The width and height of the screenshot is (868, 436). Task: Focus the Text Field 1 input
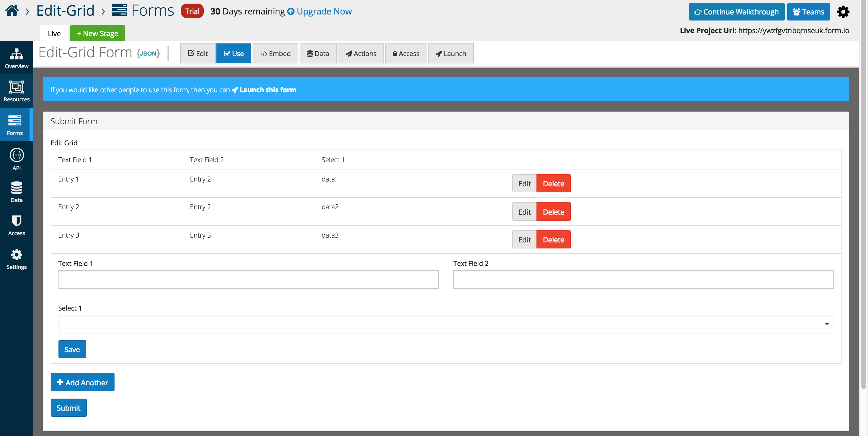(248, 279)
